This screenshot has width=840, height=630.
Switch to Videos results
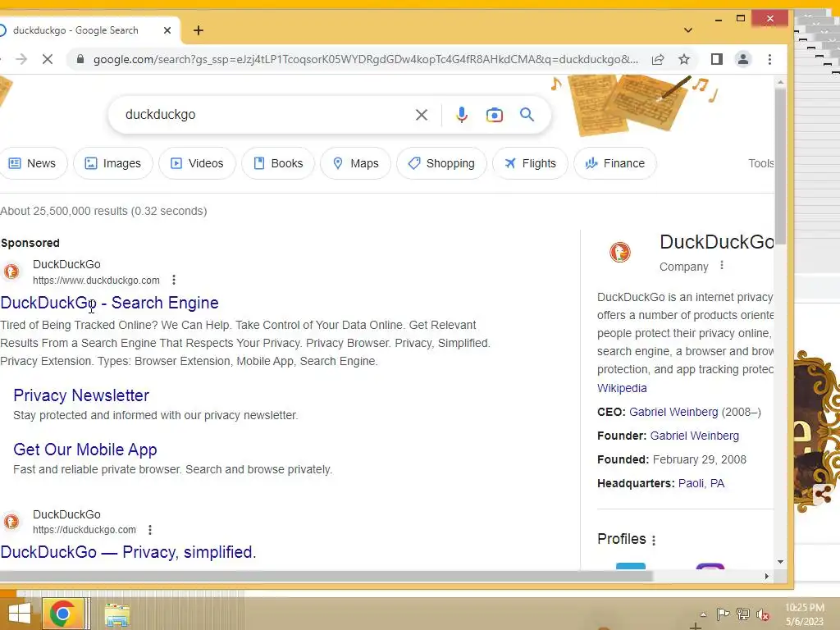197,163
